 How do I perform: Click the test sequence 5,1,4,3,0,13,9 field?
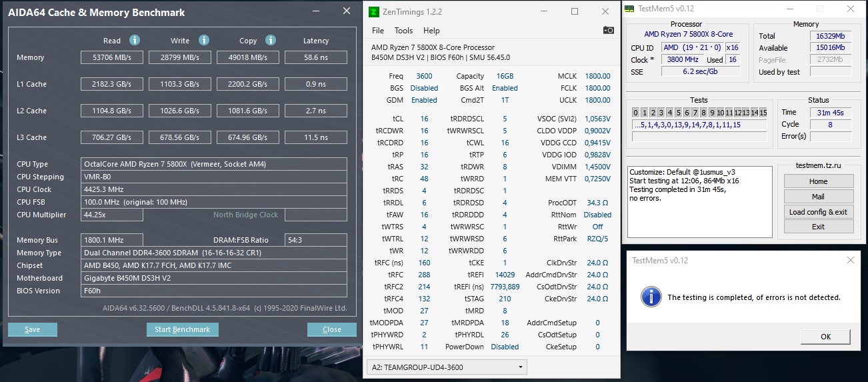pyautogui.click(x=699, y=125)
